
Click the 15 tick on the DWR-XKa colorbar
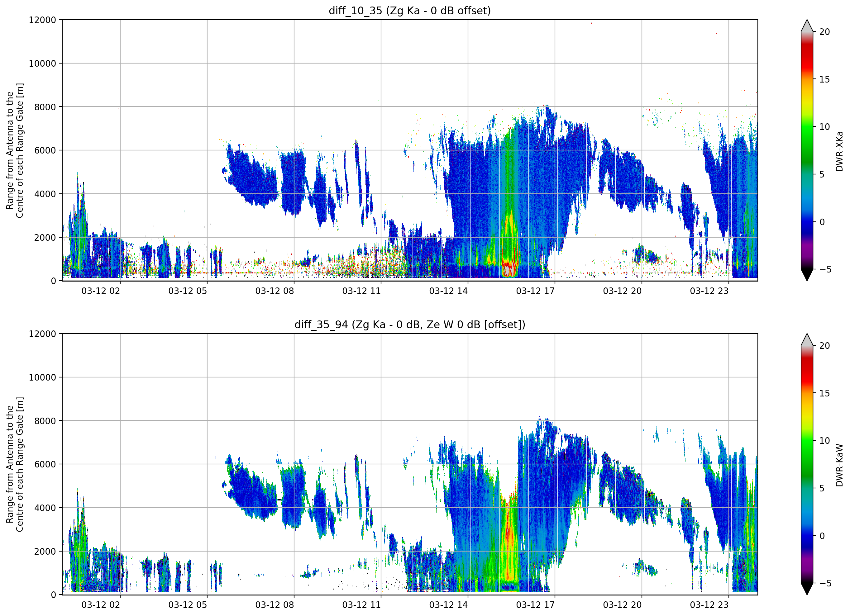(x=824, y=79)
